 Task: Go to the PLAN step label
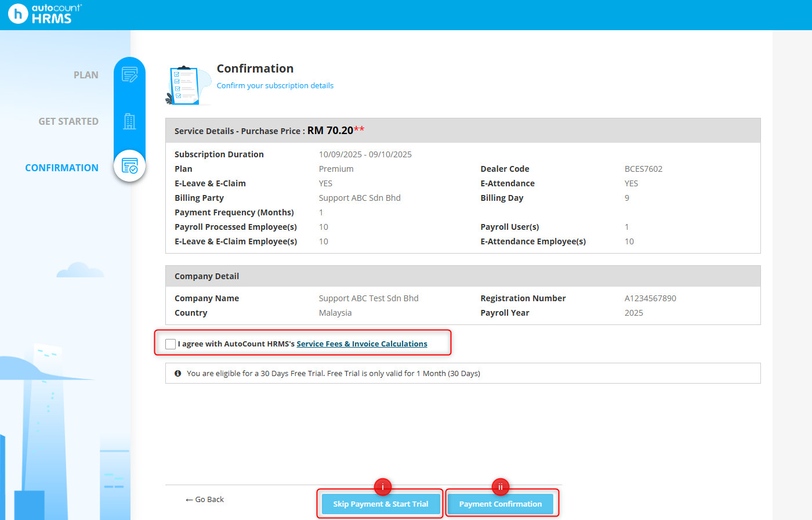(x=86, y=75)
